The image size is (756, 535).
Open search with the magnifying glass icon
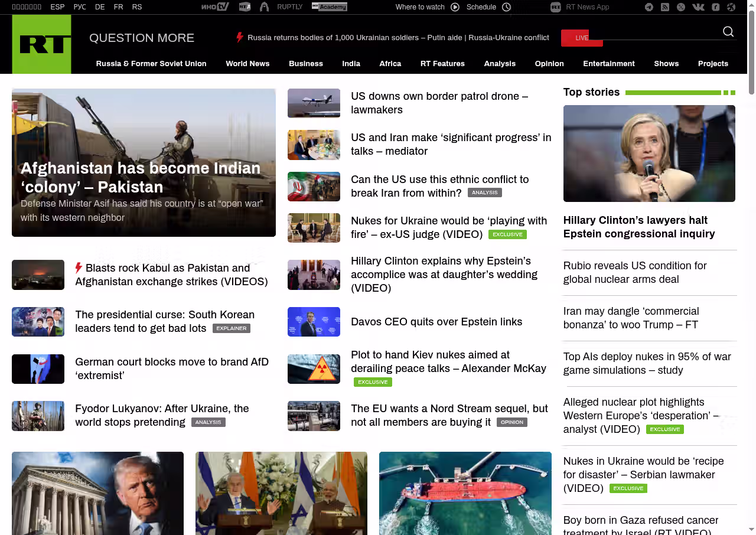tap(728, 32)
